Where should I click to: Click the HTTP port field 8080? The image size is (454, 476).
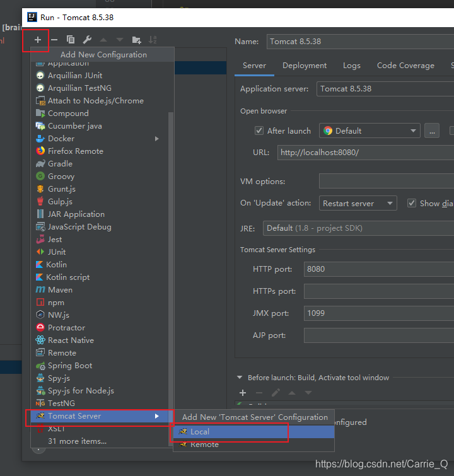coord(379,269)
